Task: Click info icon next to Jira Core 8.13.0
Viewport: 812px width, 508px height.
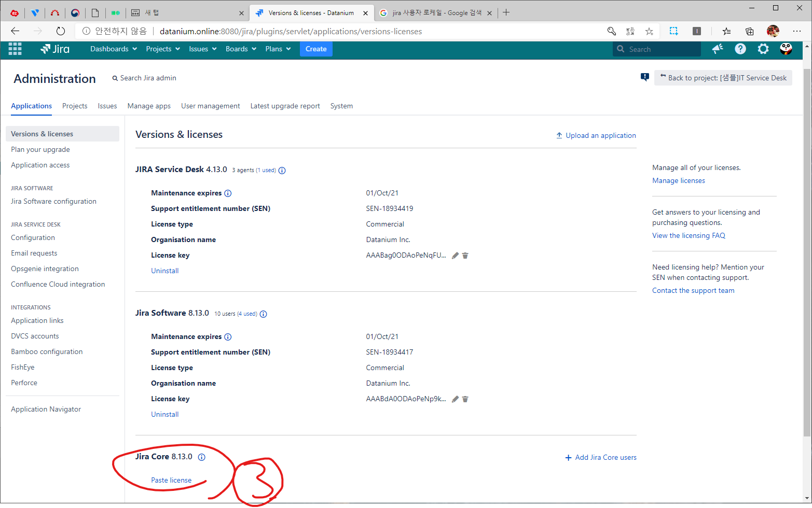Action: pos(202,457)
